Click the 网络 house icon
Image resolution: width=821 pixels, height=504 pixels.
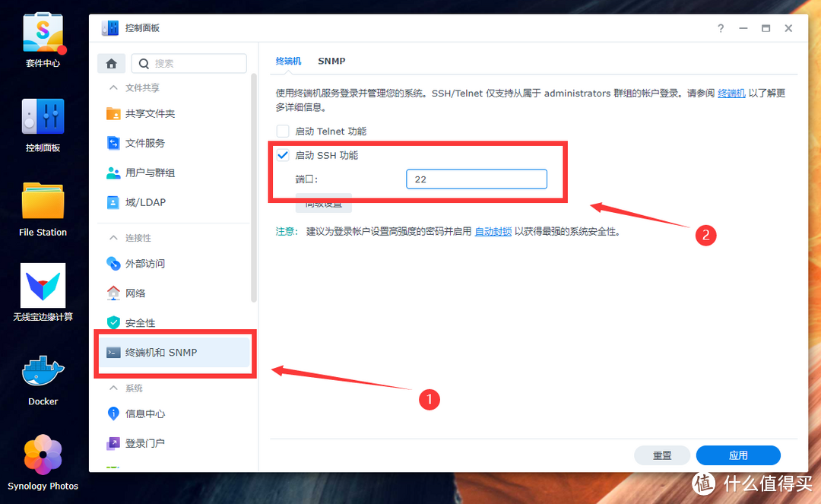click(x=113, y=293)
